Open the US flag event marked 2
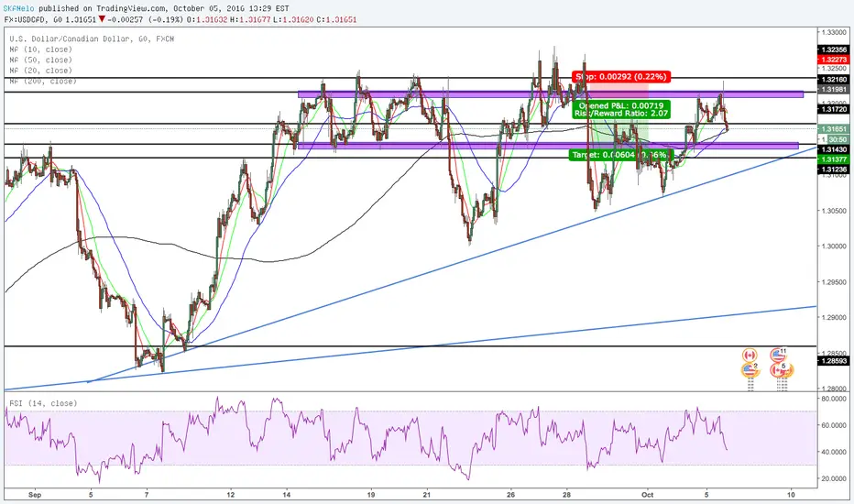The image size is (854, 504). (750, 370)
